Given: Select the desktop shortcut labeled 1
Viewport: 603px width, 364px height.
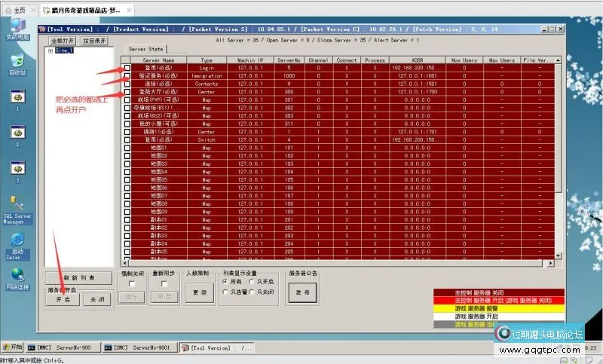Looking at the screenshot, I should point(17,100).
